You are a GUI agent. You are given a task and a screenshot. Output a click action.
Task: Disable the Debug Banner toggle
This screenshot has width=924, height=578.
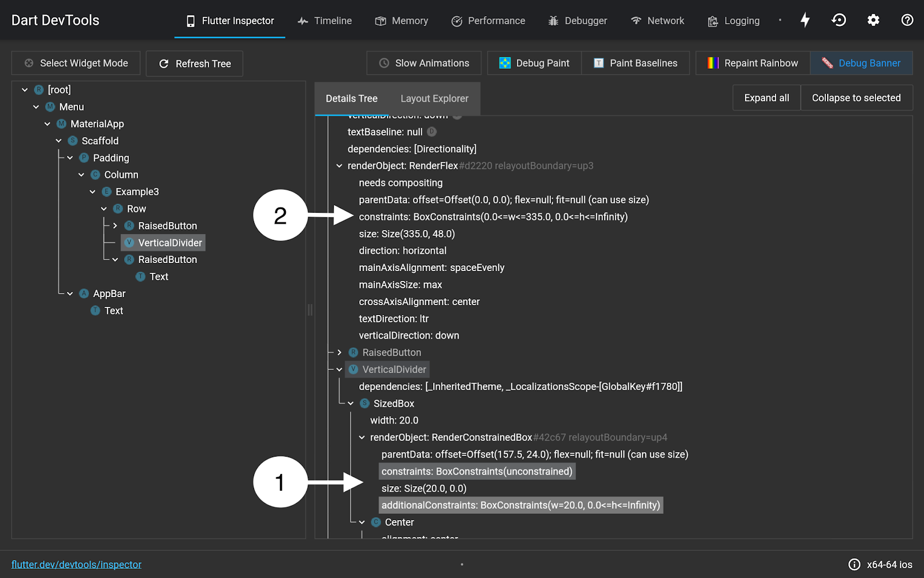point(861,63)
